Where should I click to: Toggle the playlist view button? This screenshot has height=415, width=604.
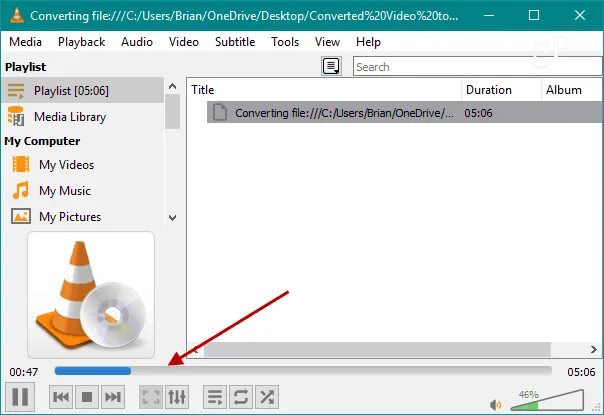click(215, 397)
